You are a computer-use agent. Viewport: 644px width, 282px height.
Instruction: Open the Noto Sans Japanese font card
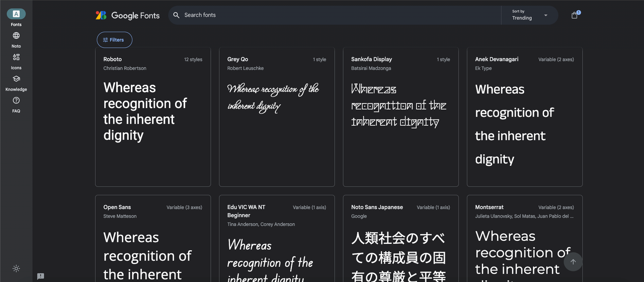pyautogui.click(x=400, y=238)
